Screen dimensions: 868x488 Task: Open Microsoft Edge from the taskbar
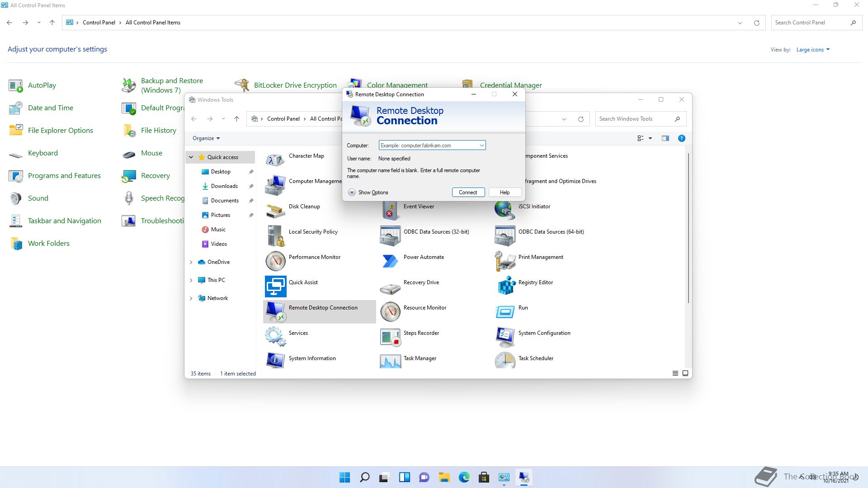coord(464,477)
